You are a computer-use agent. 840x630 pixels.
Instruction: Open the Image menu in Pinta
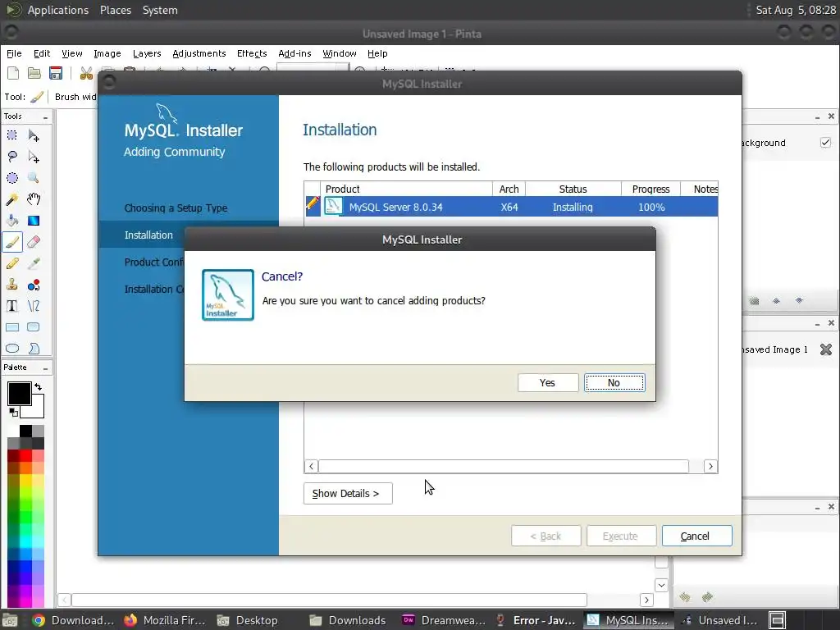point(107,53)
